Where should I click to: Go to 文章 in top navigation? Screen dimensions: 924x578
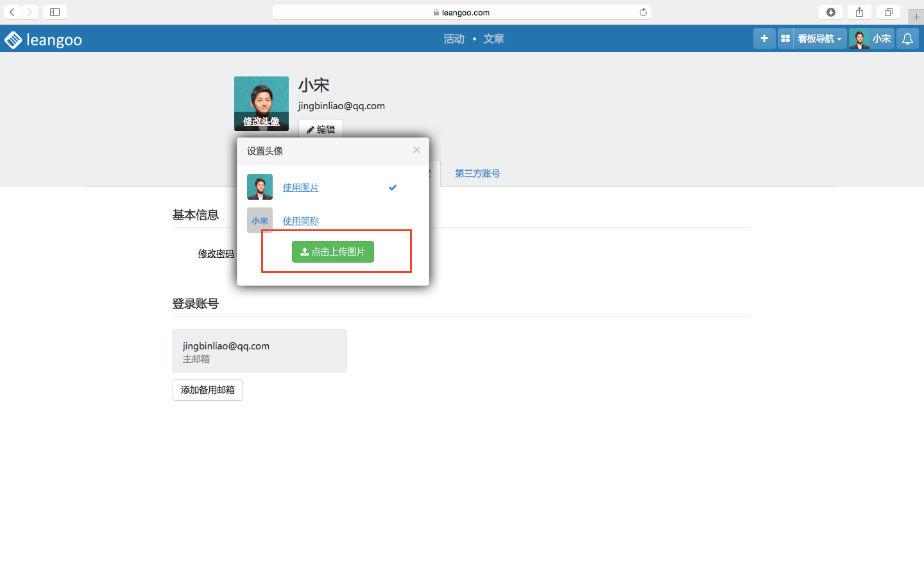tap(493, 39)
